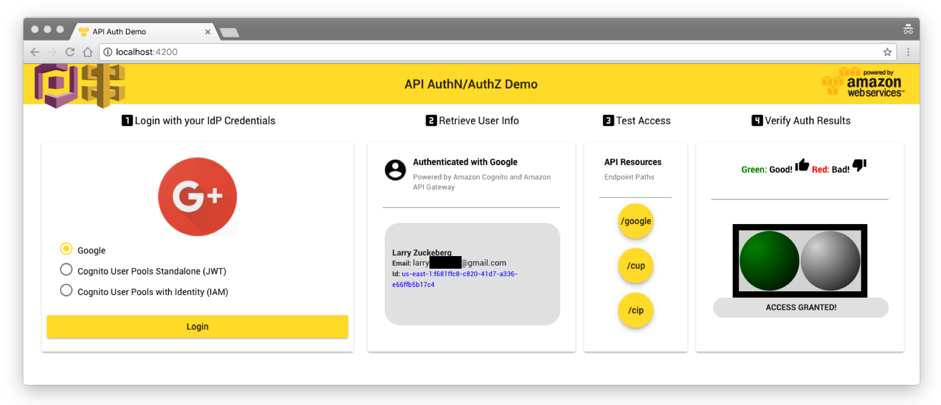Click the Endpoint Paths subtitle
Viewport: 941px width, 405px height.
point(629,177)
